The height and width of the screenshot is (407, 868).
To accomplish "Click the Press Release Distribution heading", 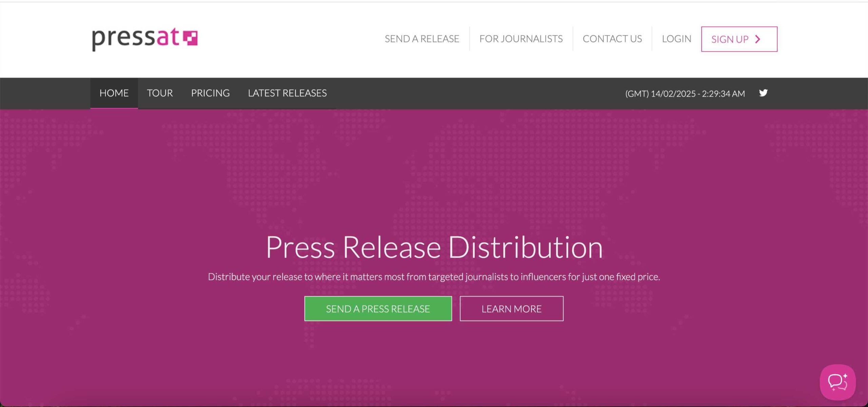I will tap(434, 247).
